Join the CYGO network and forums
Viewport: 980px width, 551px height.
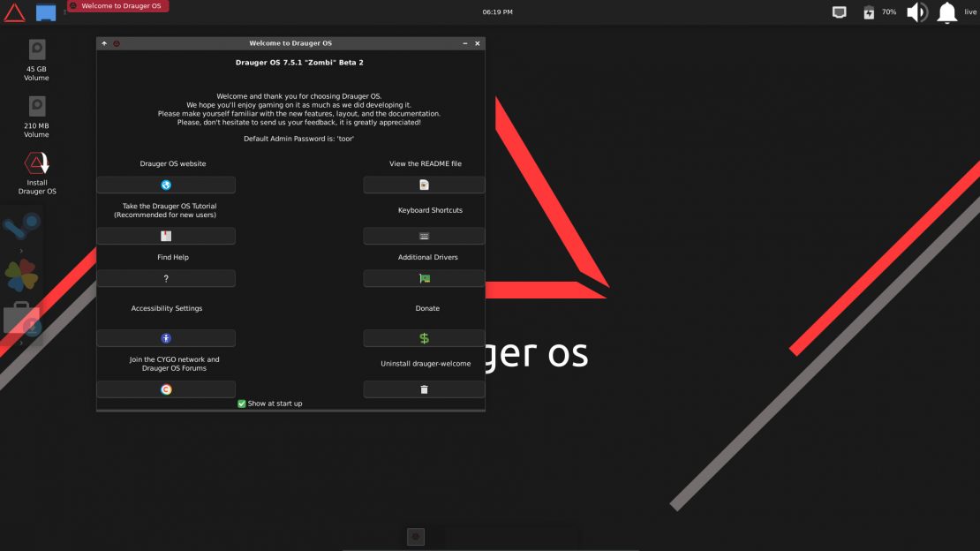(166, 389)
